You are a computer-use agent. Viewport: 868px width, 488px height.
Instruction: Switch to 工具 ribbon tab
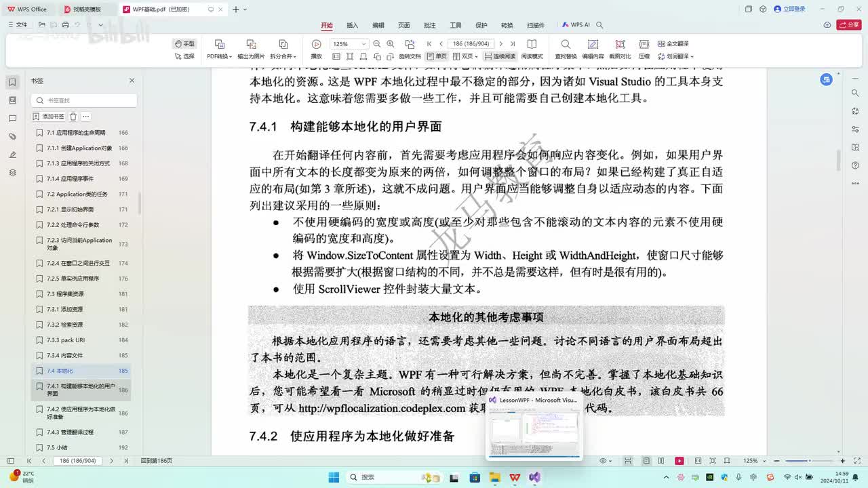pyautogui.click(x=456, y=25)
